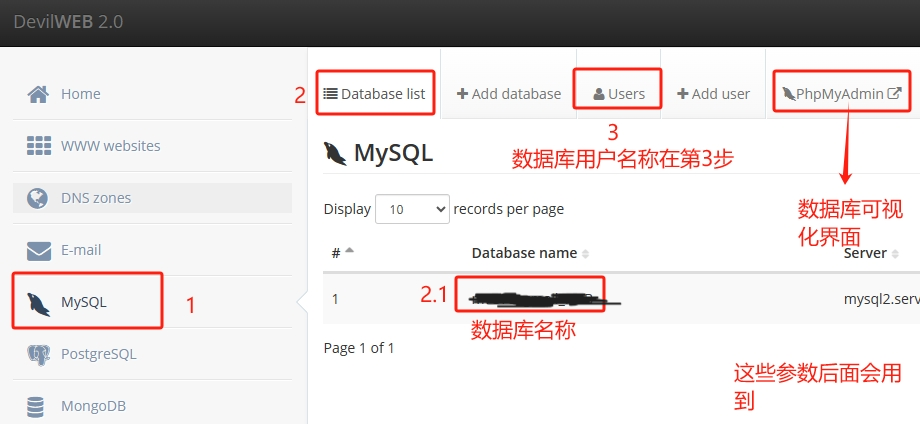
Task: Click the E-mail envelope icon
Action: pos(39,250)
